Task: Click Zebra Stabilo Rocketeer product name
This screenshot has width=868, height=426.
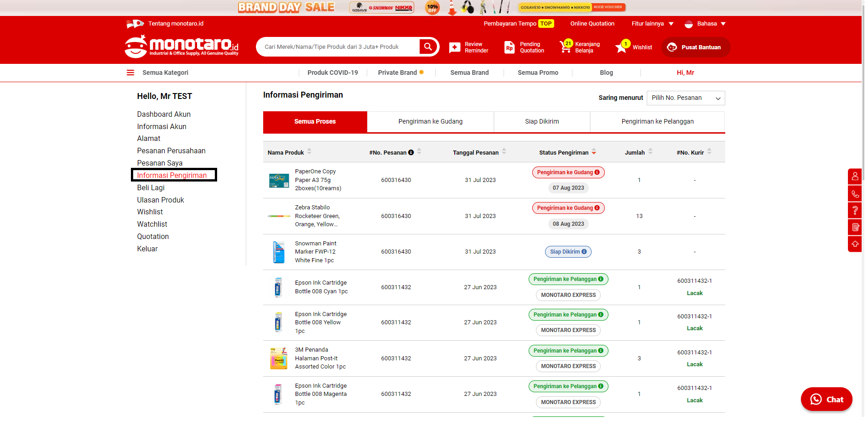Action: [x=317, y=216]
